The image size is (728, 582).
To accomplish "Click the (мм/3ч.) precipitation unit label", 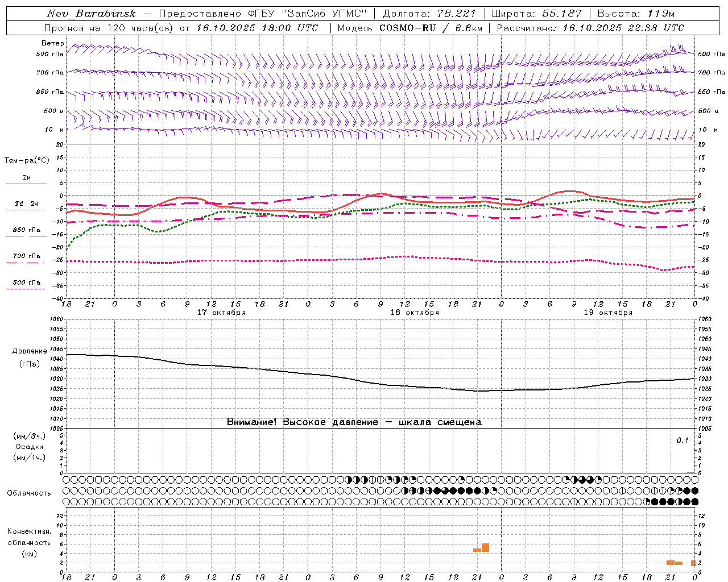I will click(x=29, y=436).
